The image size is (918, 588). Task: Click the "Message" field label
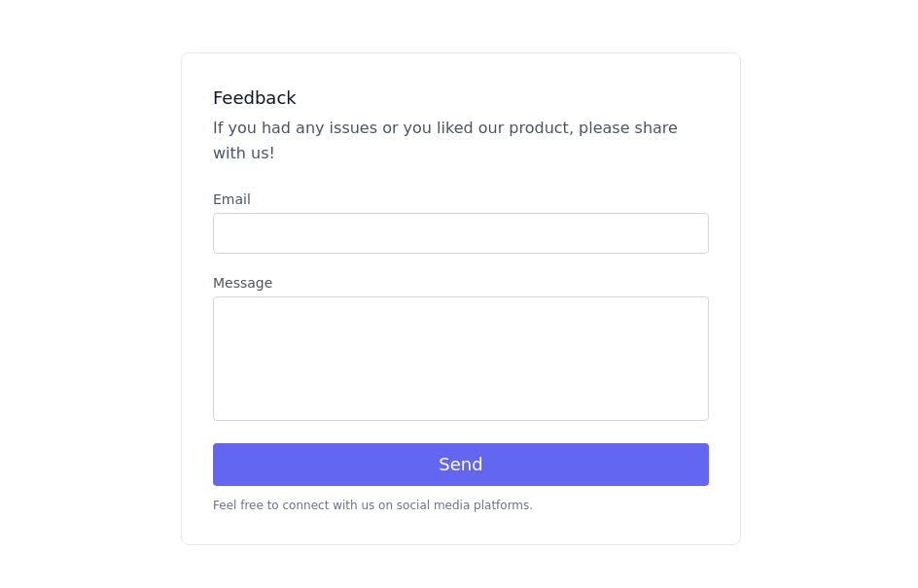pyautogui.click(x=242, y=283)
